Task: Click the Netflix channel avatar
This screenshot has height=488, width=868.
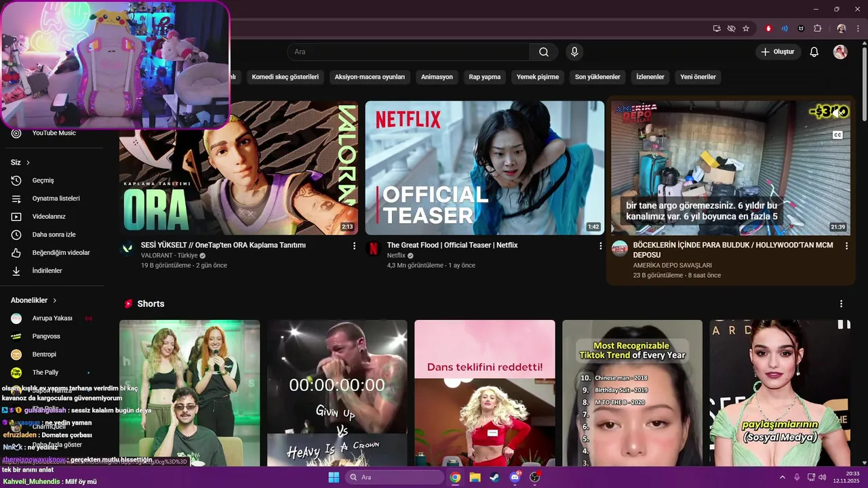Action: 373,249
